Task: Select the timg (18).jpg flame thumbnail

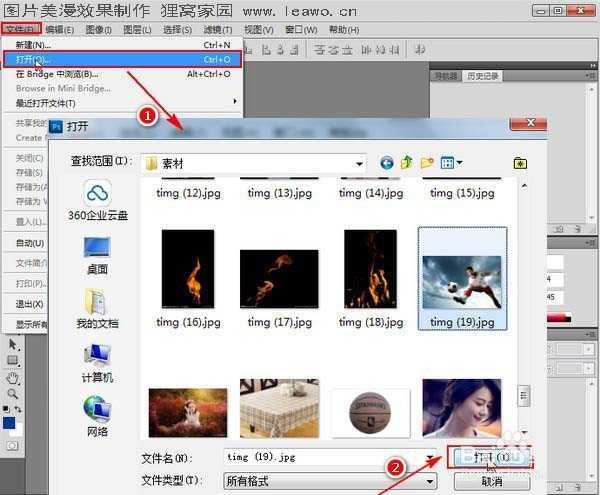Action: tap(370, 269)
